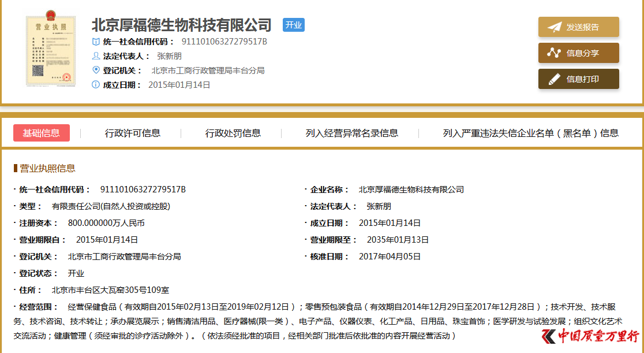Click the 中国质量万里行 watermark logo
Image resolution: width=644 pixels, height=353 pixels.
[590, 337]
